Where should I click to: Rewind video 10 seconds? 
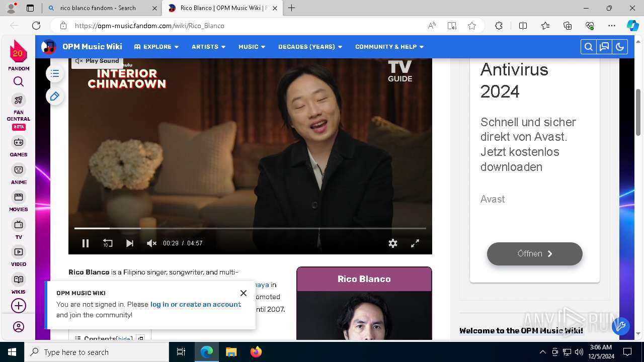pyautogui.click(x=108, y=243)
